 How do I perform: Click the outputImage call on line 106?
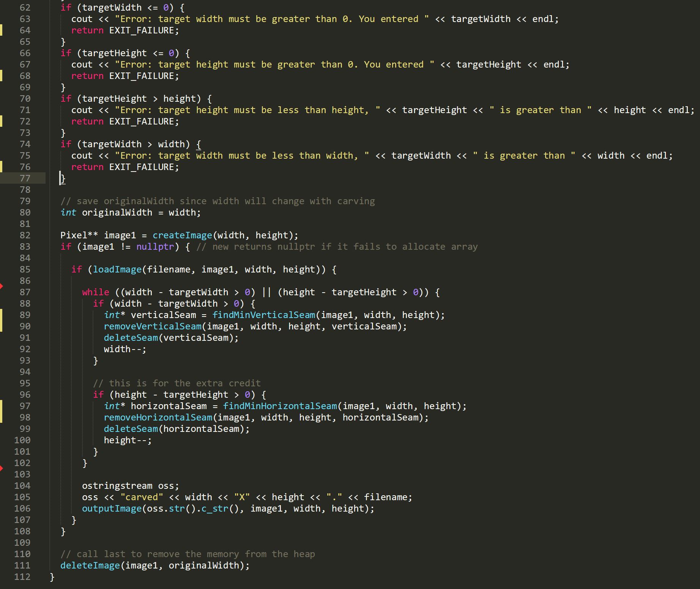click(112, 509)
